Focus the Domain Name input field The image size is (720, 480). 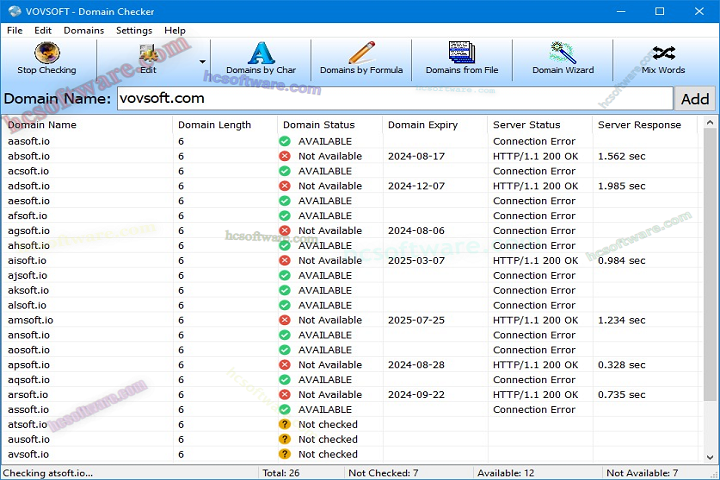click(x=395, y=98)
